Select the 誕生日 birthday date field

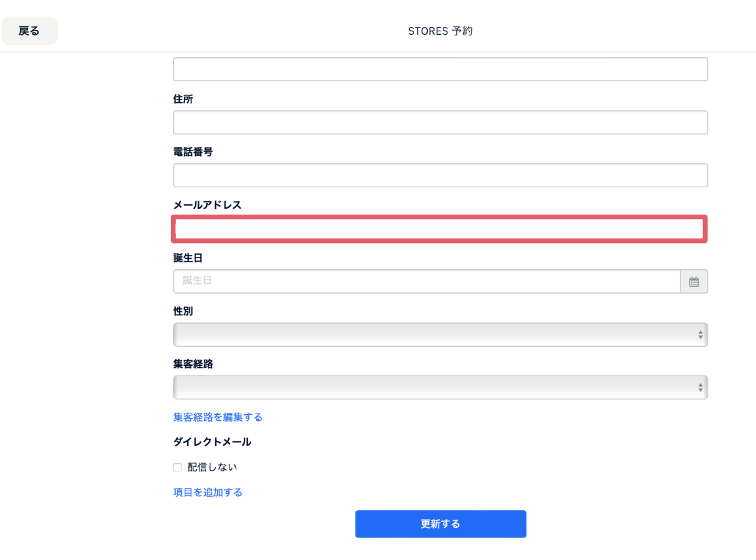point(426,281)
